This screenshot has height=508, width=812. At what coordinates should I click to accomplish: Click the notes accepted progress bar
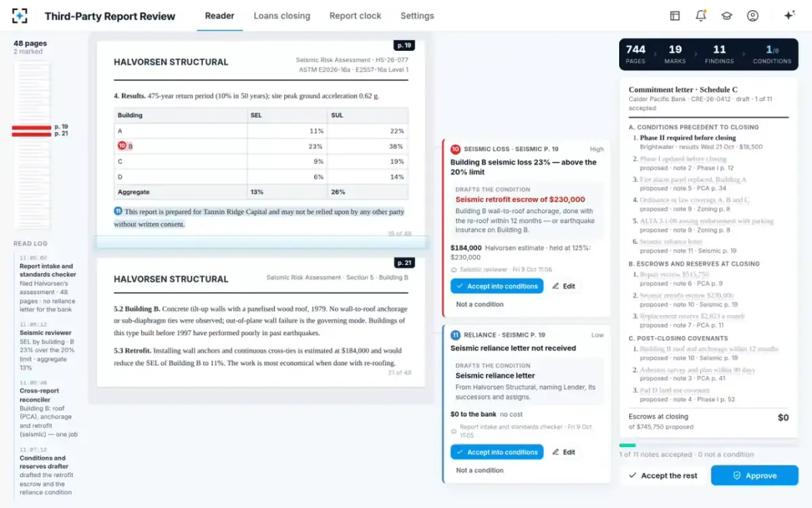[708, 445]
